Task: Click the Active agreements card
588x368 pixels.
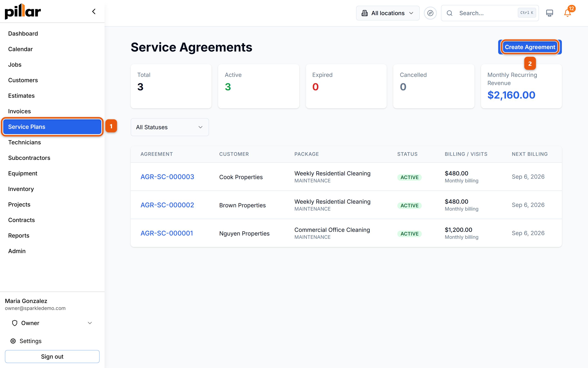Action: pos(258,86)
